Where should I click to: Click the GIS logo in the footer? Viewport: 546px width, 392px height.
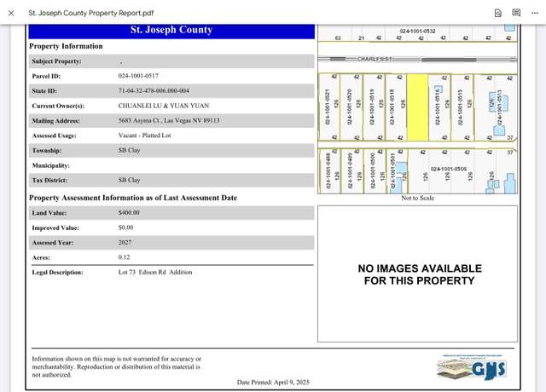coord(472,367)
